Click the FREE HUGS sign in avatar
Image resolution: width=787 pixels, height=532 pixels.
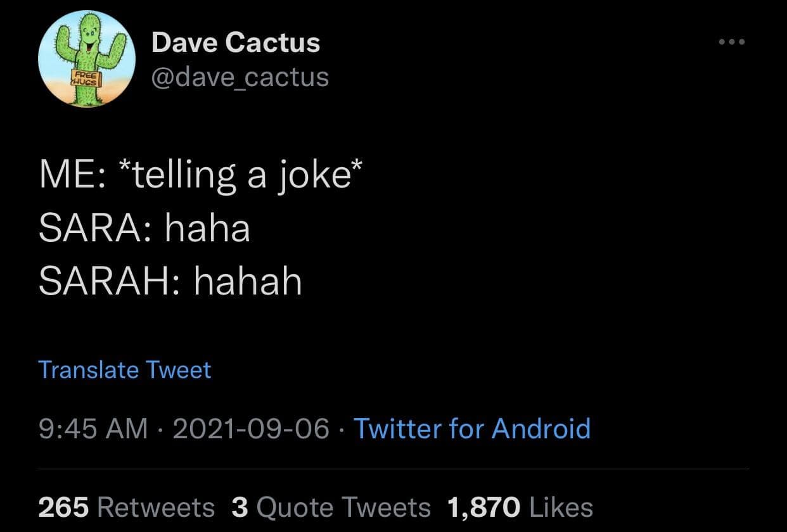point(86,79)
